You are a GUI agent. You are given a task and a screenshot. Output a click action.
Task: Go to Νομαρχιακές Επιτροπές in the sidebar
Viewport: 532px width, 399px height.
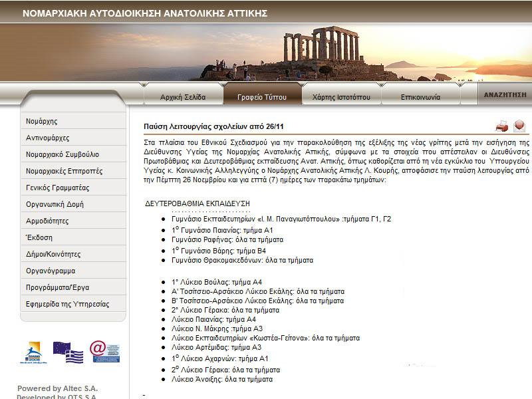pyautogui.click(x=73, y=171)
